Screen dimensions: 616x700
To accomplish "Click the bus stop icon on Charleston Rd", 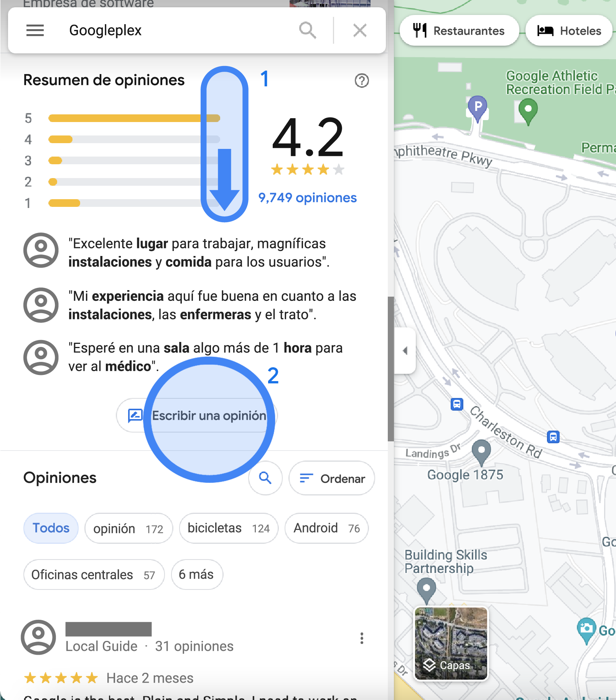I will pos(553,437).
